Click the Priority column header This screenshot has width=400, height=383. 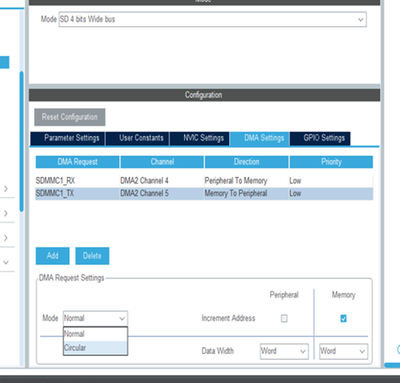pyautogui.click(x=331, y=162)
